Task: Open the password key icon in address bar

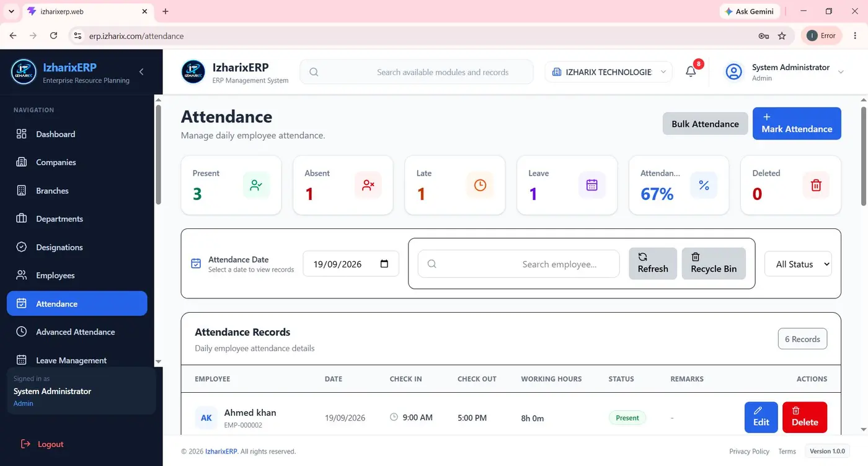Action: [x=764, y=36]
